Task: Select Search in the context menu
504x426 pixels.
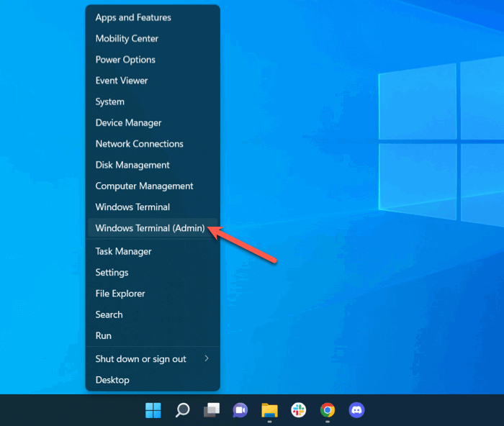Action: [x=153, y=314]
